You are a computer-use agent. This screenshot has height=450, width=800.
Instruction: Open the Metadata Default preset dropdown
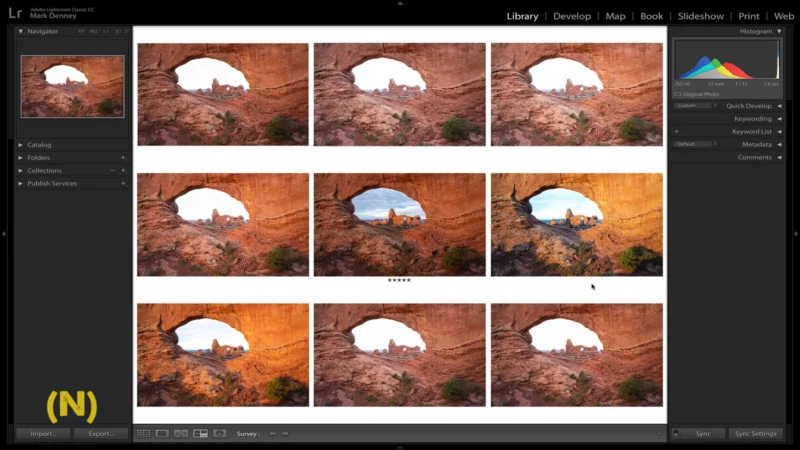pos(694,144)
